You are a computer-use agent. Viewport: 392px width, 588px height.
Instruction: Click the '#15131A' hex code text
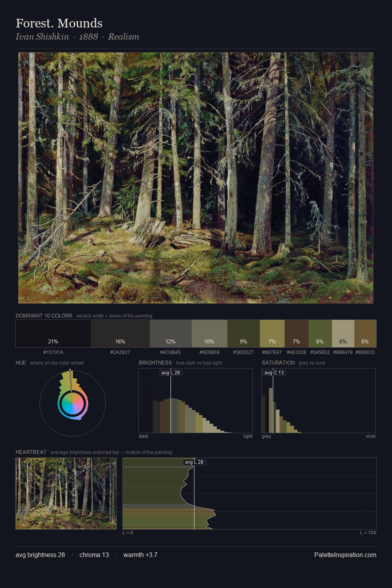[x=53, y=352]
